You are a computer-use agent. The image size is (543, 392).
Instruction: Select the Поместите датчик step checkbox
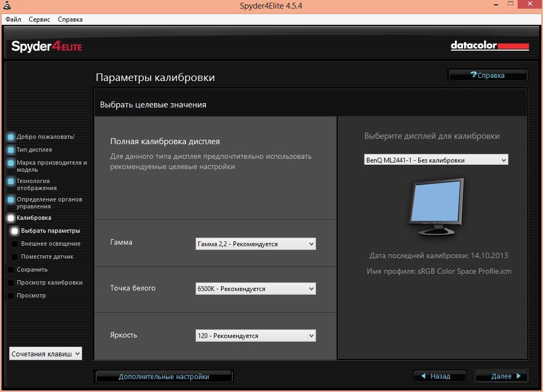15,257
